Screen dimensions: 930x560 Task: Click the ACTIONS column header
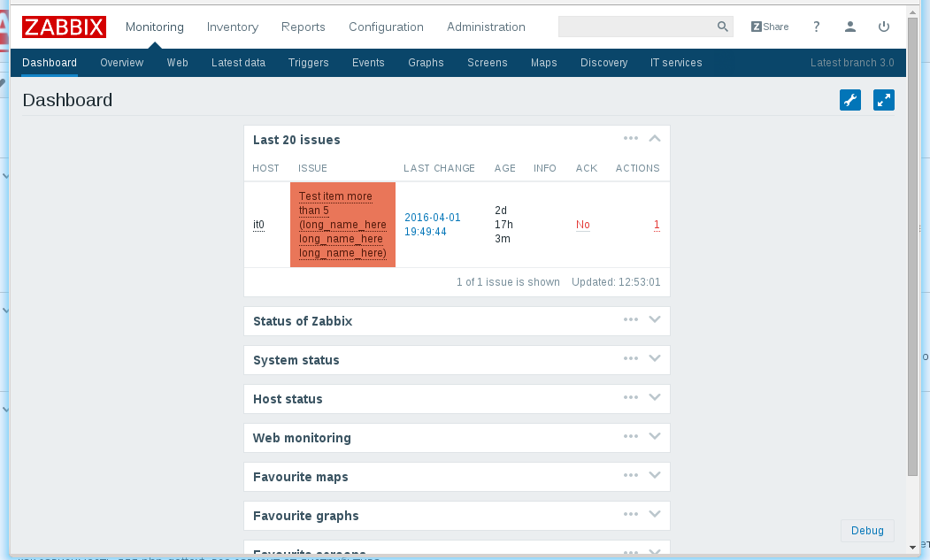tap(638, 168)
